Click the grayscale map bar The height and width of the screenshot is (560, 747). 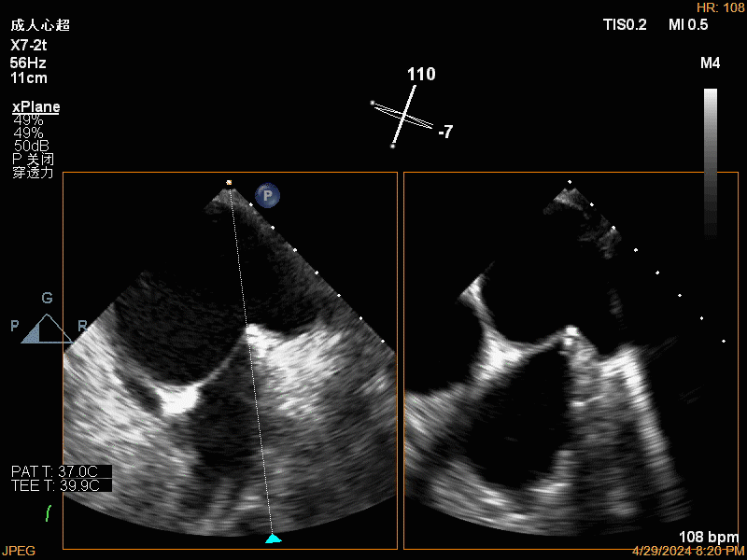click(711, 163)
